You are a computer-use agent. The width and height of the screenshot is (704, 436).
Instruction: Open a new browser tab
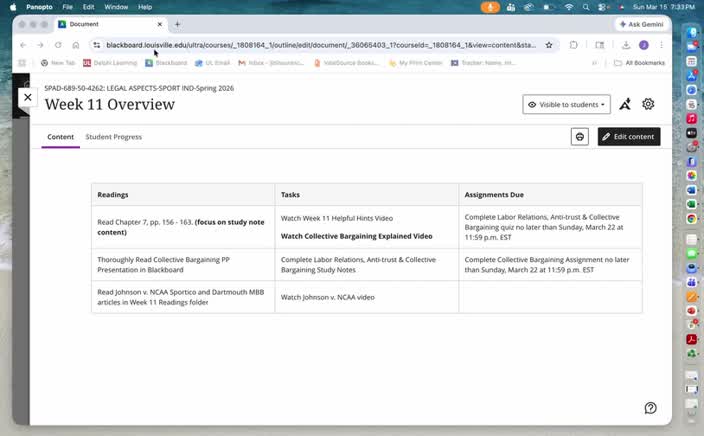coord(177,24)
